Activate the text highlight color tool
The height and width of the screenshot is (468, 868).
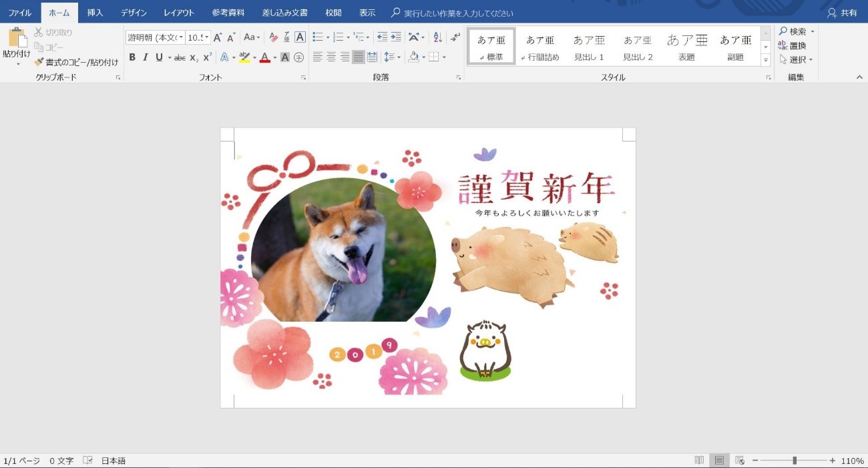click(244, 58)
